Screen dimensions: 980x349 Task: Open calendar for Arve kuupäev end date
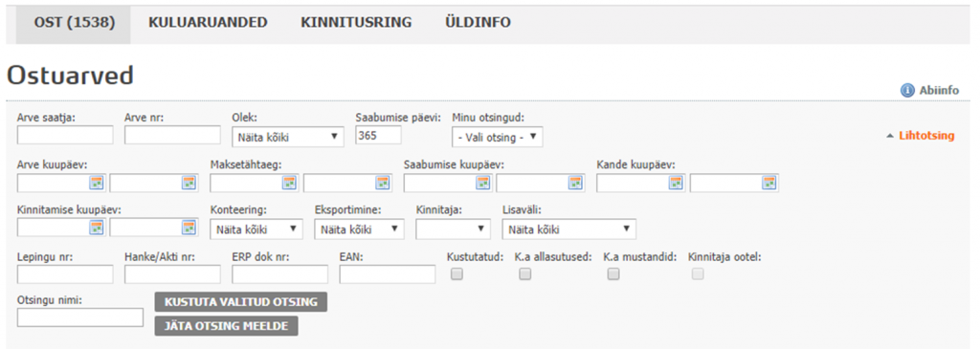[x=189, y=183]
